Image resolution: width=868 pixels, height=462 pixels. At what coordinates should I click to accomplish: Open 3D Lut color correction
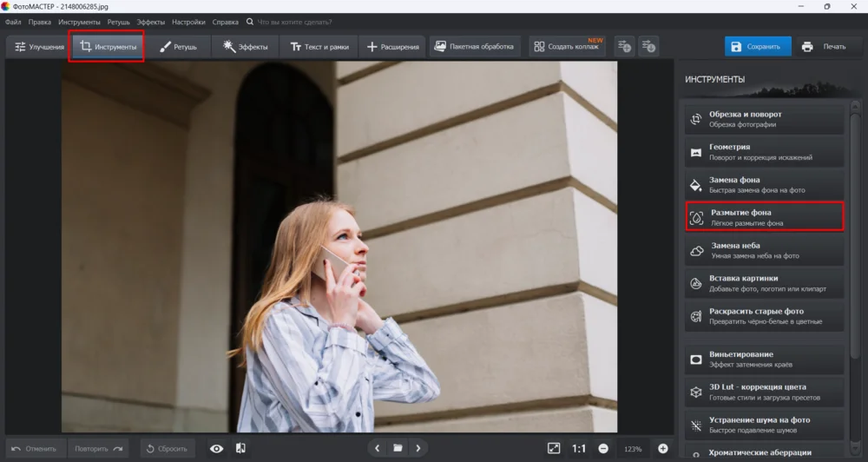tap(764, 392)
